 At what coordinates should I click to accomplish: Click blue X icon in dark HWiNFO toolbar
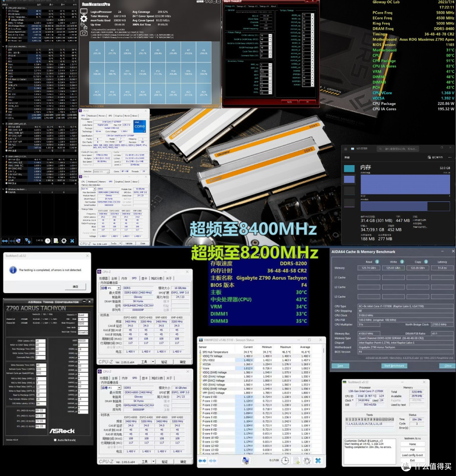[x=72, y=241]
